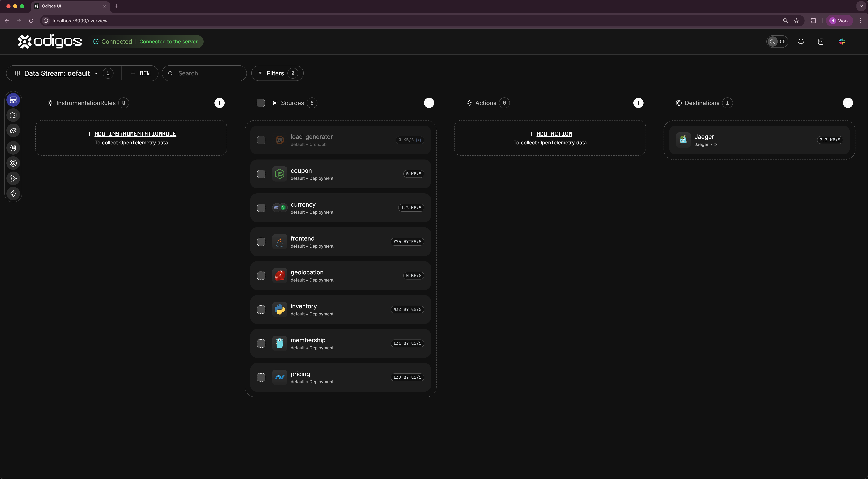The width and height of the screenshot is (868, 479).
Task: Select the overview grid icon in sidebar
Action: (13, 100)
